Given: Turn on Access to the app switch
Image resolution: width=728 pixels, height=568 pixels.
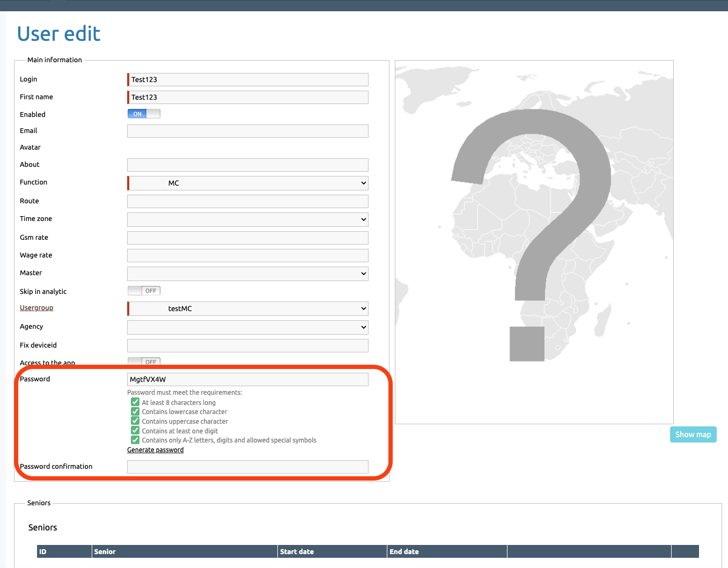Looking at the screenshot, I should (144, 362).
